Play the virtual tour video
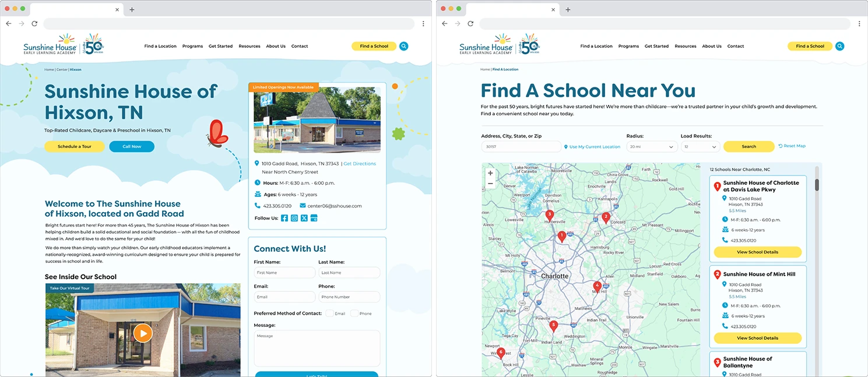 click(x=143, y=333)
